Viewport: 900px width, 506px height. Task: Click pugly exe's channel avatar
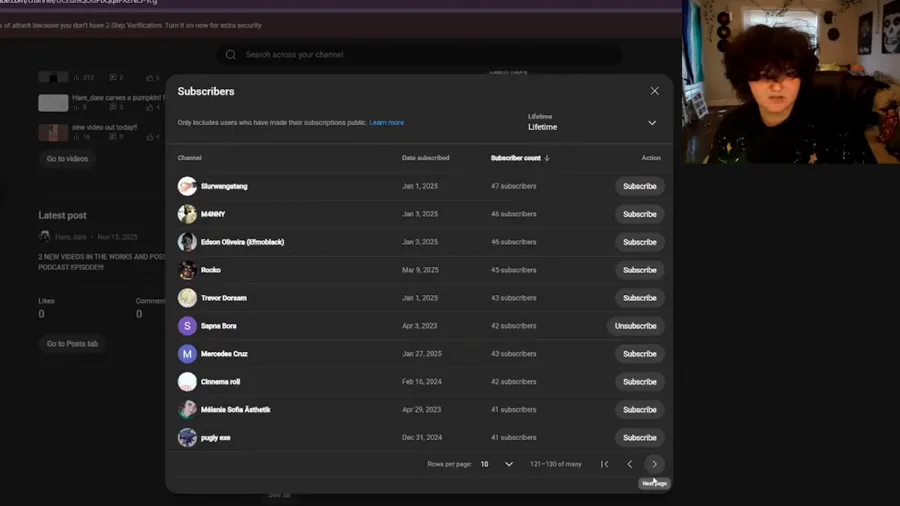tap(187, 437)
